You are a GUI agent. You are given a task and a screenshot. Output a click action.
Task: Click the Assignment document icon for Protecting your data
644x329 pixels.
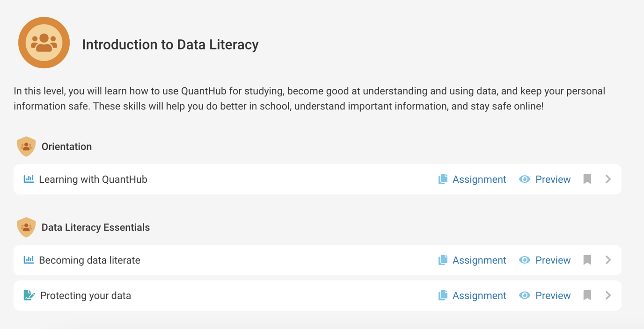443,295
